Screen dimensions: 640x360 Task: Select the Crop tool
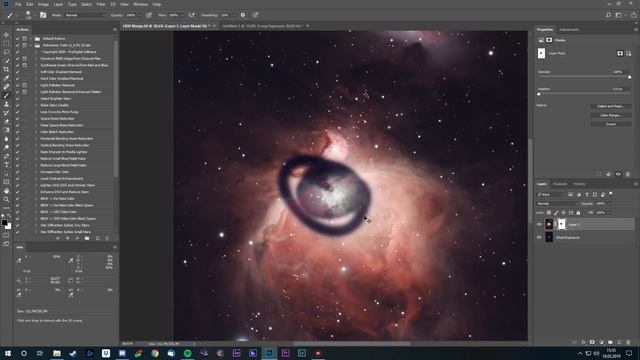click(6, 69)
